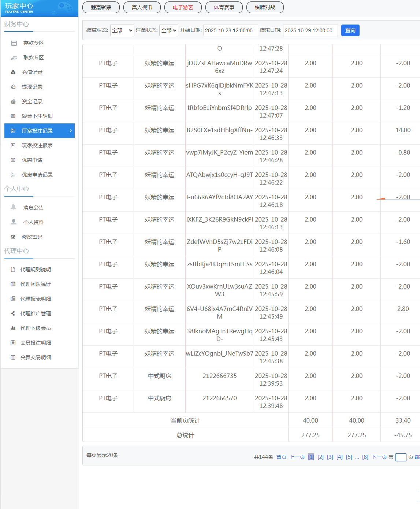Click the withdrawal zone (取款专区) icon
This screenshot has width=420, height=509.
click(14, 58)
